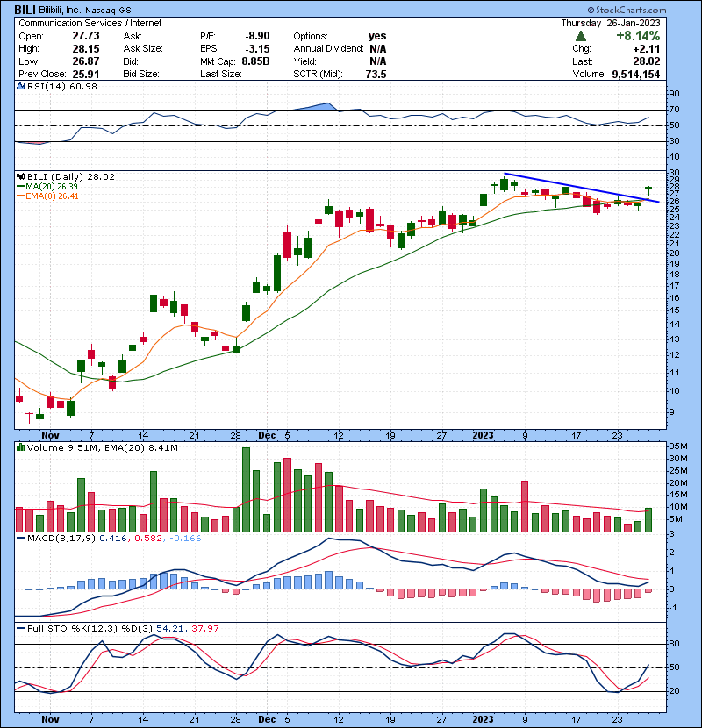The image size is (702, 728).
Task: Click the tall green volume bar at Nov 28
Action: click(x=246, y=489)
